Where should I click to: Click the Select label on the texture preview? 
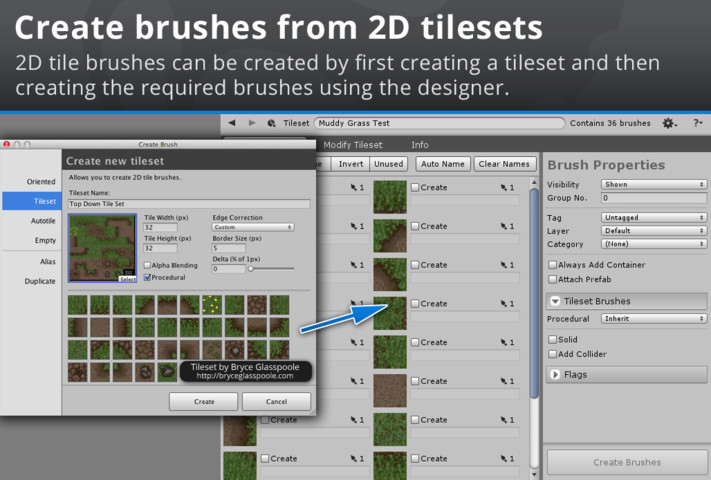point(127,279)
